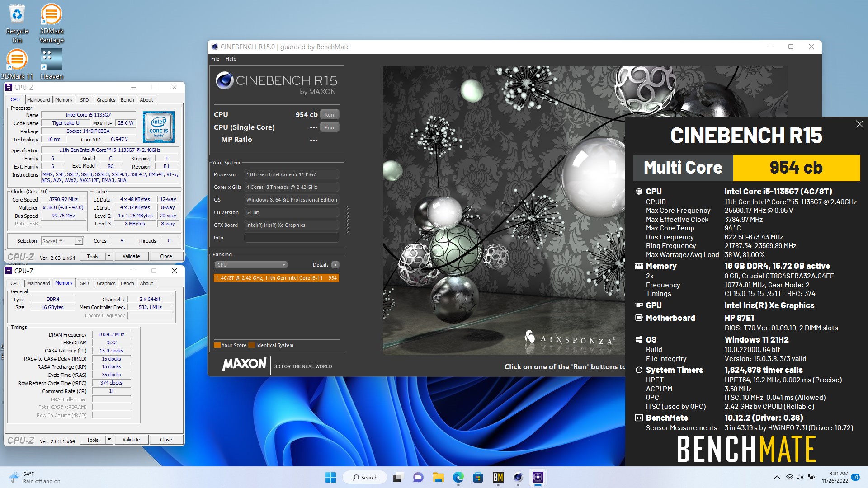The height and width of the screenshot is (488, 868).
Task: Click the rendered Cinebench scene image
Action: coord(504,211)
